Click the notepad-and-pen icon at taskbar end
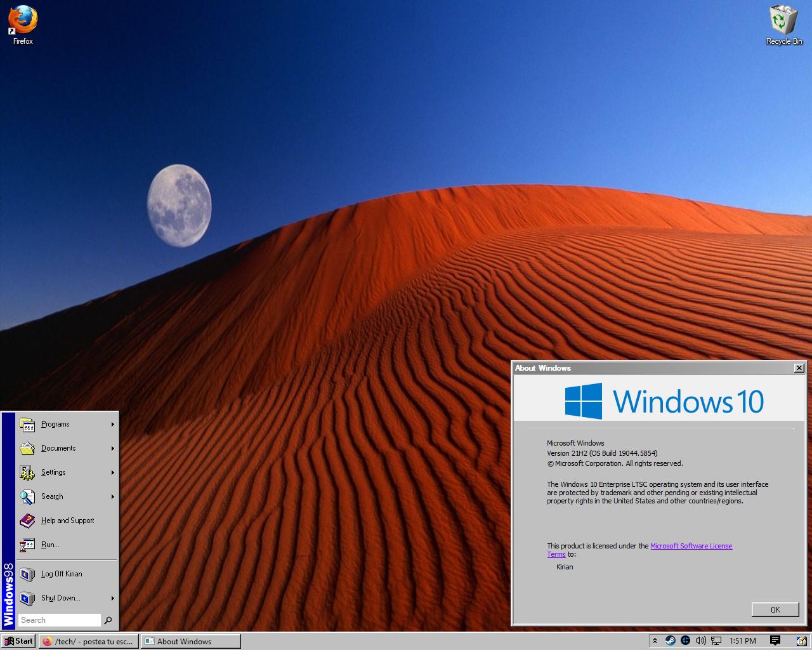This screenshot has width=812, height=650. click(802, 641)
